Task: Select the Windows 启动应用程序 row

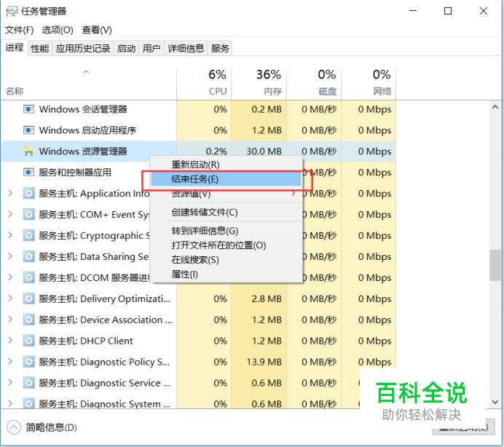Action: coord(199,130)
